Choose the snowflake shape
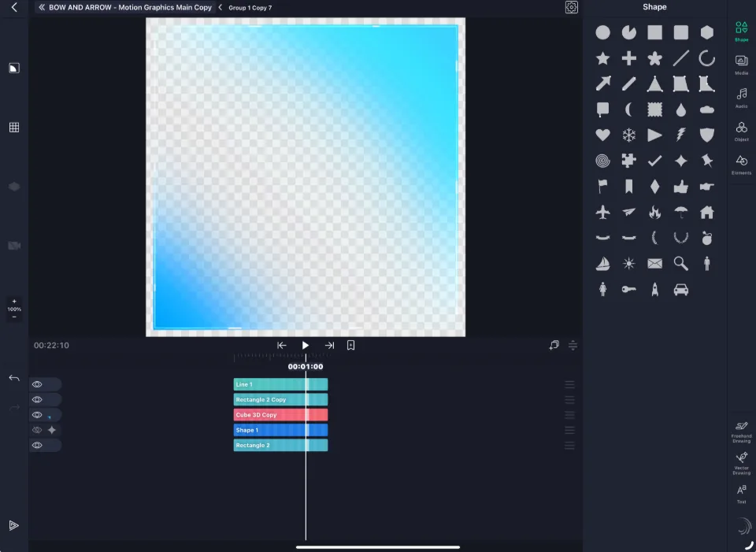Image resolution: width=756 pixels, height=552 pixels. pyautogui.click(x=628, y=135)
